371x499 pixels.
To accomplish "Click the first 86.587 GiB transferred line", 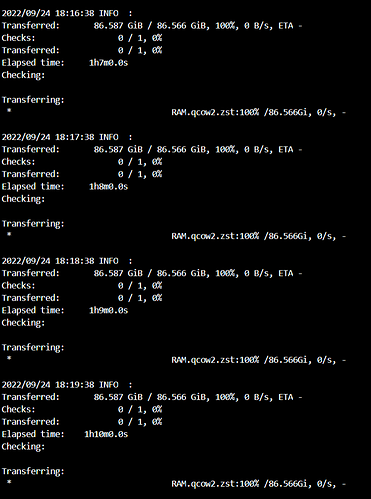I will pos(152,26).
